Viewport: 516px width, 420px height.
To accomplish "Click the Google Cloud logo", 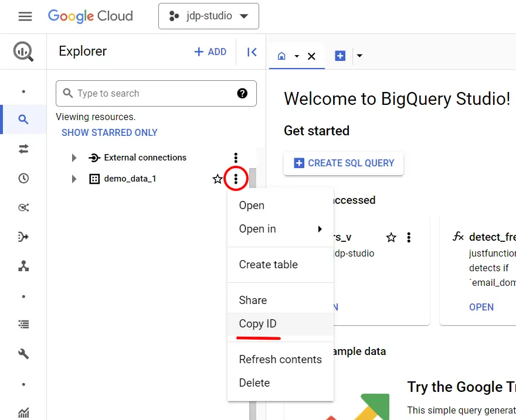I will coord(90,16).
